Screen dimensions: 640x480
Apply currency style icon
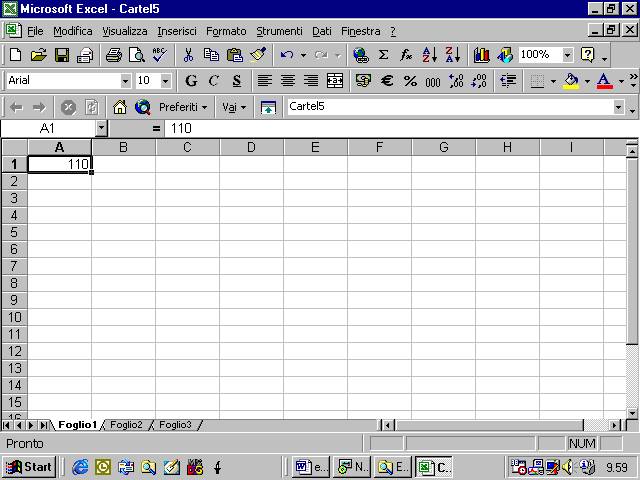[x=363, y=81]
